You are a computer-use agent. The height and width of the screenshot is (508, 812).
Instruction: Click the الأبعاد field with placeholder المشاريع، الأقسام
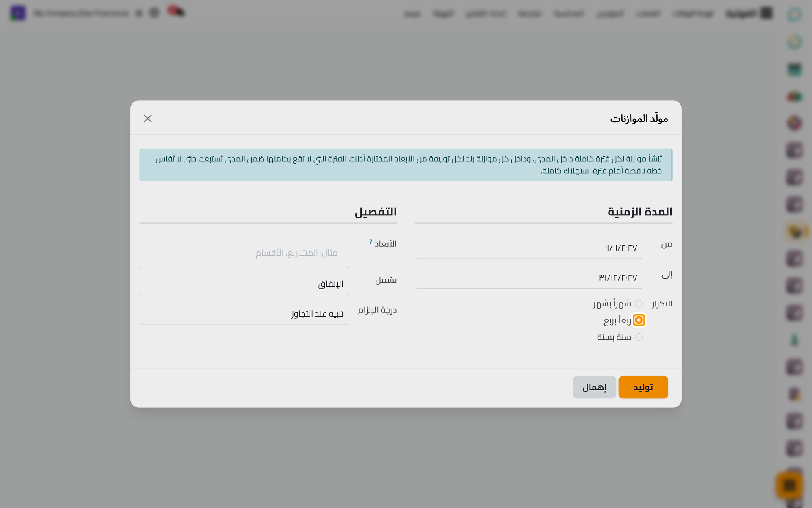pyautogui.click(x=244, y=253)
